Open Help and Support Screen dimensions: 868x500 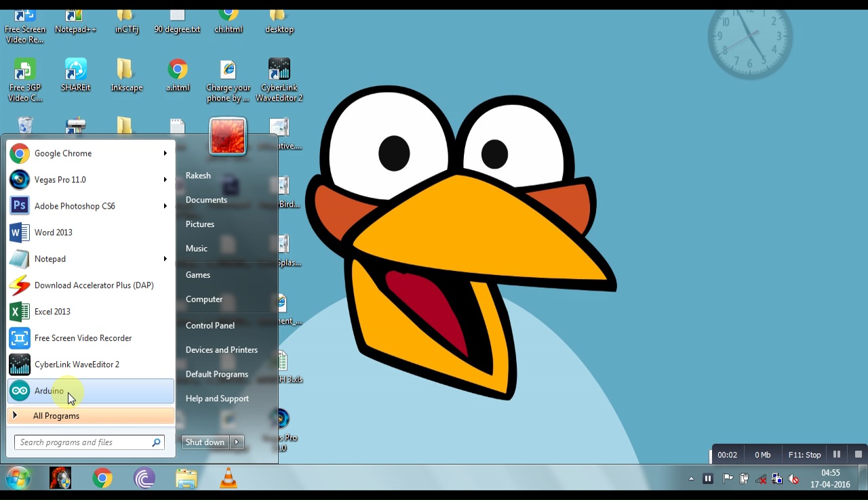[x=217, y=399]
